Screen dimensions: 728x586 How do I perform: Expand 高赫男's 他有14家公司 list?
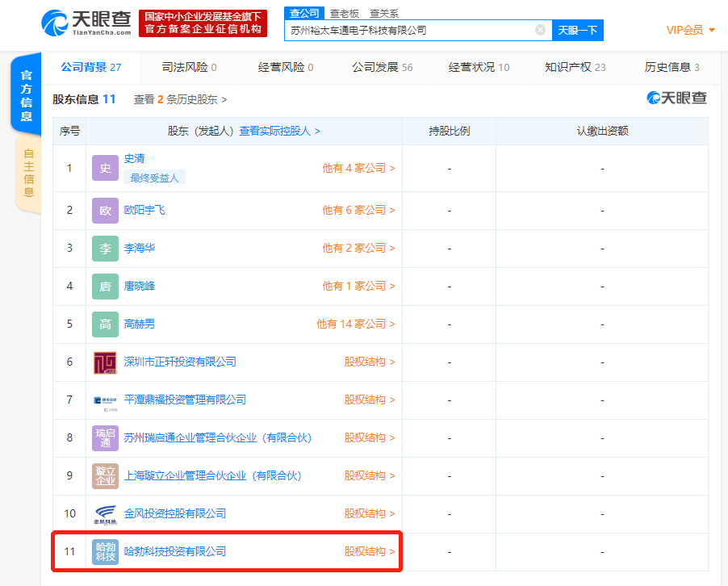pyautogui.click(x=356, y=324)
